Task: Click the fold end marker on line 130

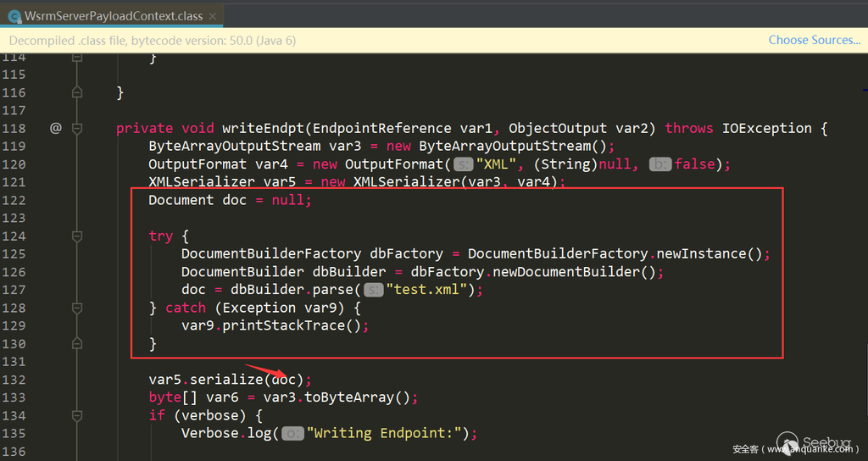Action: click(77, 343)
